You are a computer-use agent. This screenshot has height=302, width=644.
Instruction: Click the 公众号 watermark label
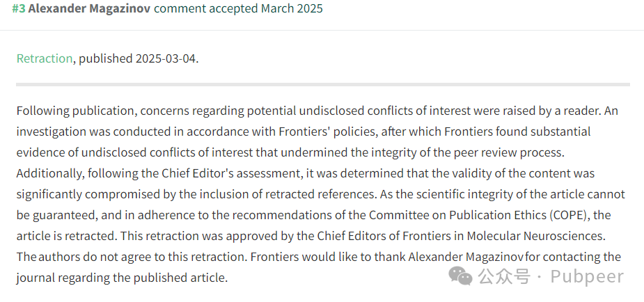[x=503, y=276]
